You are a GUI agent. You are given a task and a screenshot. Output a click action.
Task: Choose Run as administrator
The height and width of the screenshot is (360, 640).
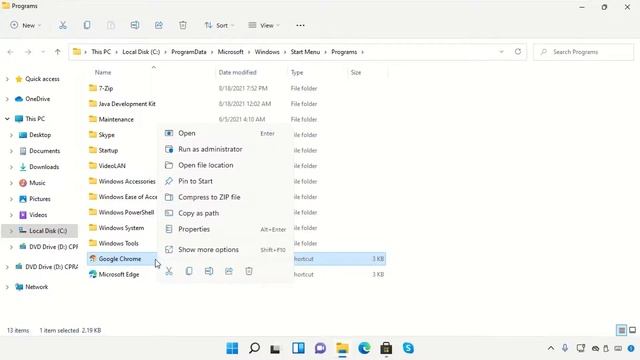tap(225, 149)
